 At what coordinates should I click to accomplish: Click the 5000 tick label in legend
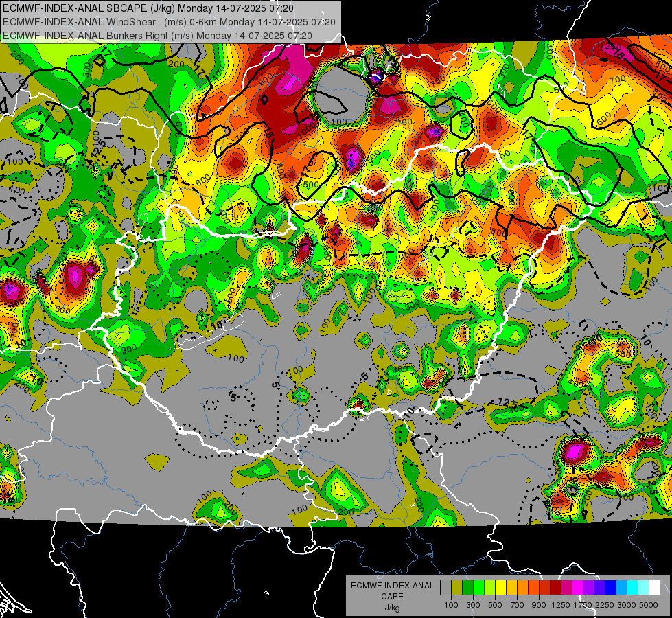click(649, 605)
